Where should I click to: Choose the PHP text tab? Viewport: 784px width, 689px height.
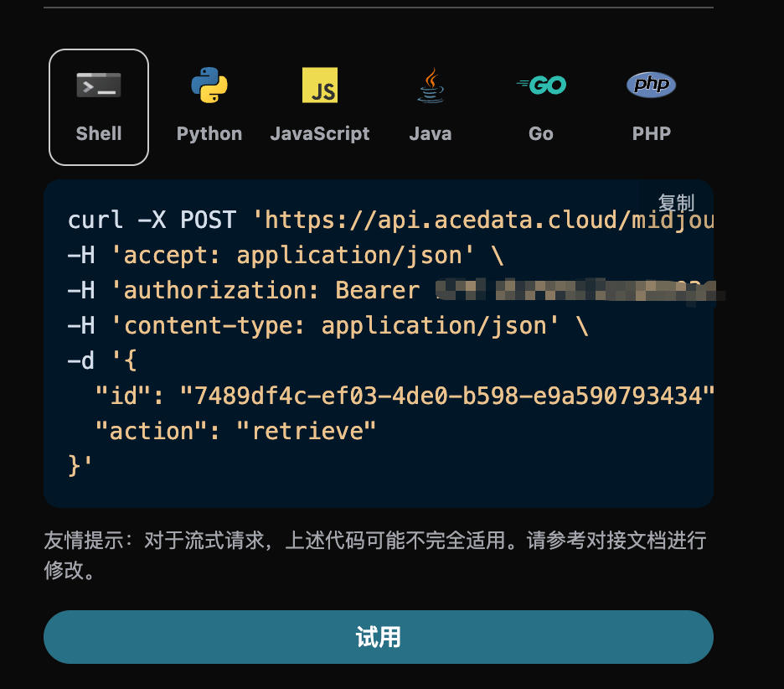652,134
